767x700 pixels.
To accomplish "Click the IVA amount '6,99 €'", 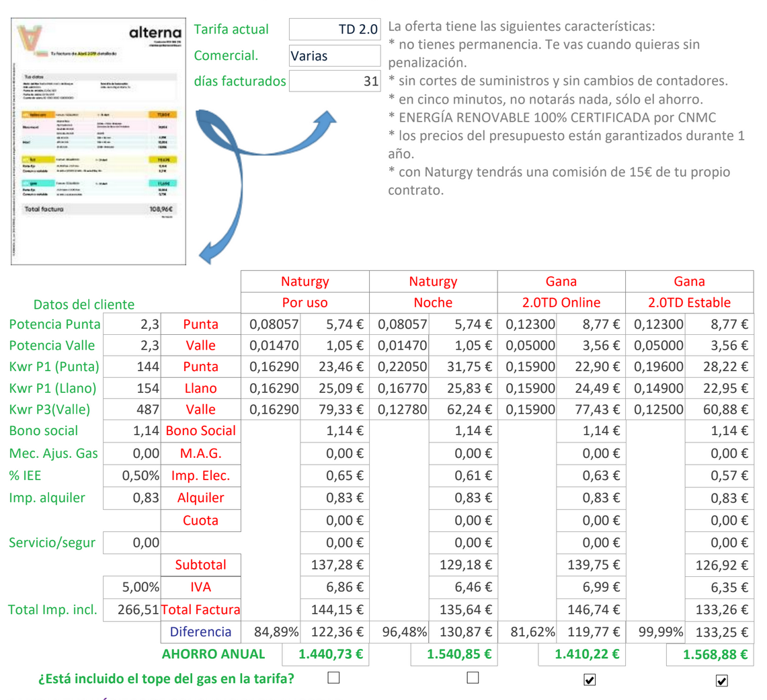I will tap(591, 587).
